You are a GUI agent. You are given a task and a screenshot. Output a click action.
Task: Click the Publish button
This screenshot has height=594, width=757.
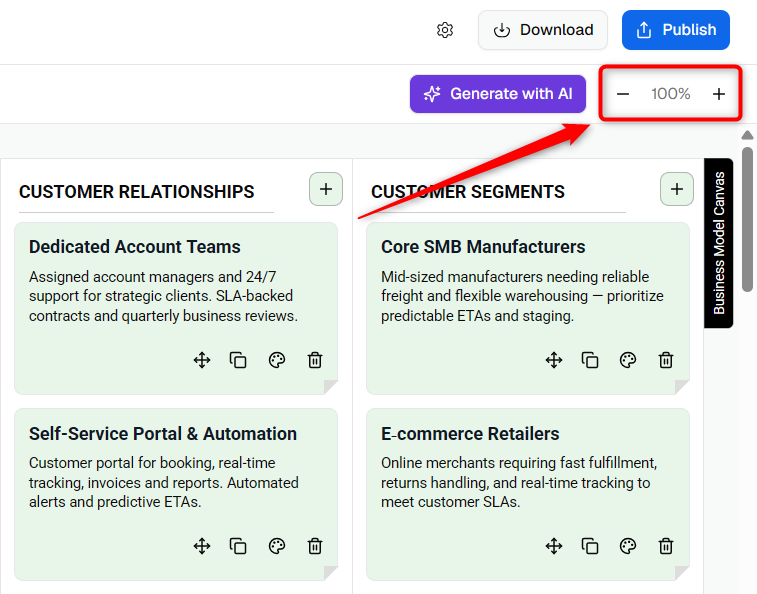tap(675, 30)
